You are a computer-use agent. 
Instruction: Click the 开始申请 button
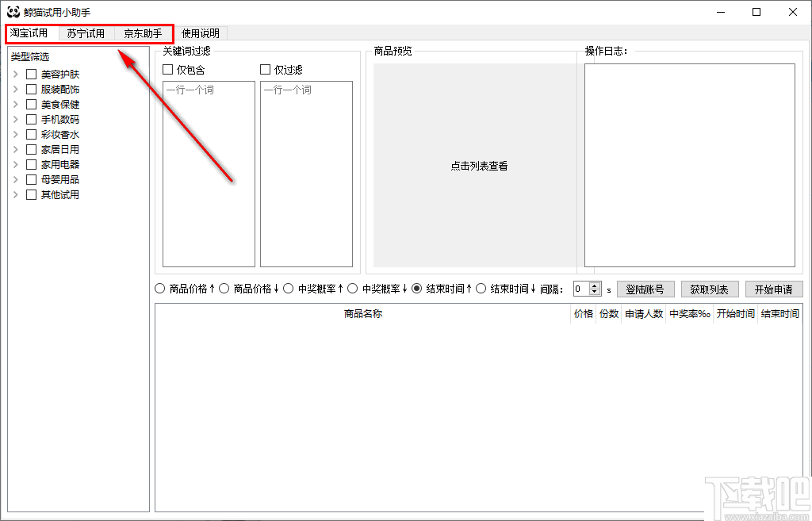(774, 288)
